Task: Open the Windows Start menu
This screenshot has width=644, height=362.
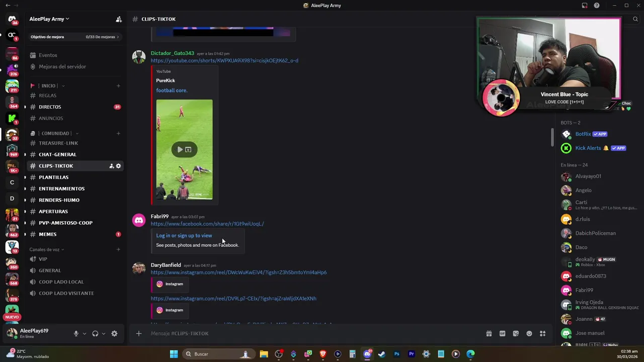Action: coord(174,354)
